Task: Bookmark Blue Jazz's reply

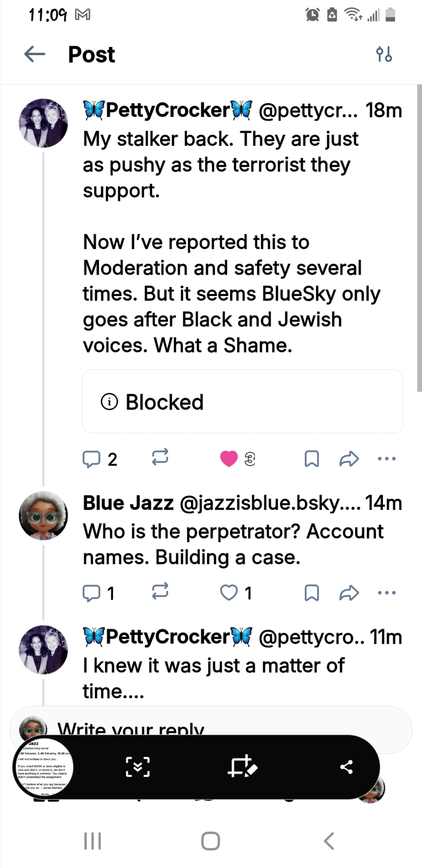Action: tap(312, 593)
